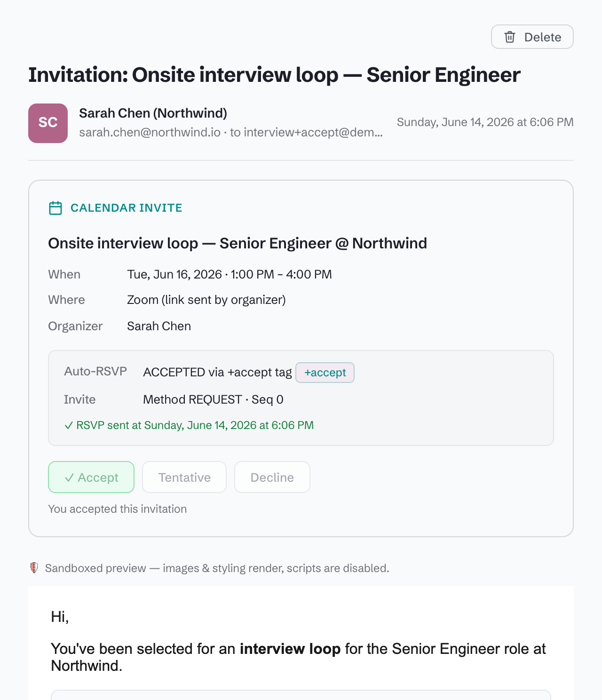Select the Tentative response button
Screen dimensions: 602x700
[x=184, y=477]
